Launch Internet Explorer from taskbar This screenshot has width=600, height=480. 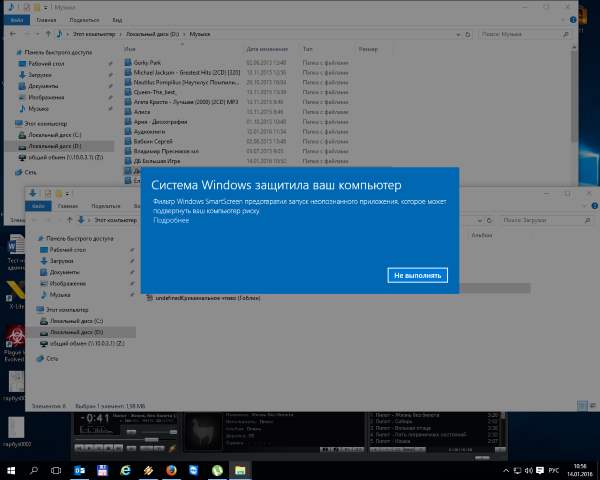click(x=126, y=470)
